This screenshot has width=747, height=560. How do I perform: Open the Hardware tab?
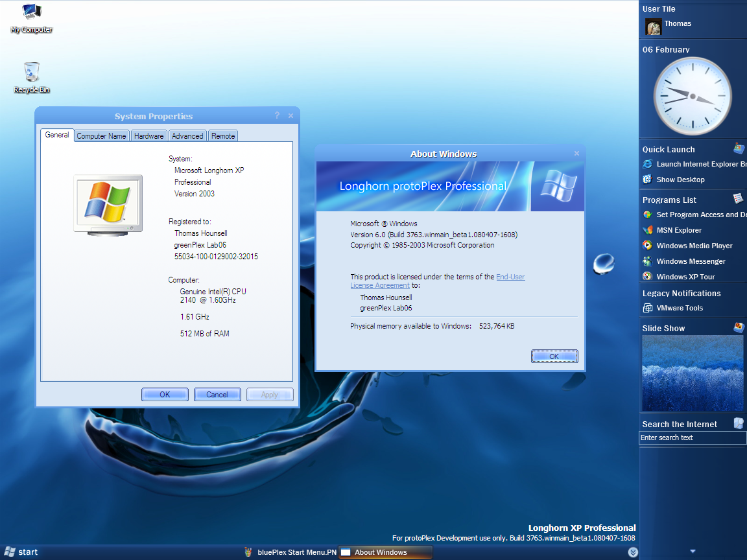pyautogui.click(x=148, y=136)
